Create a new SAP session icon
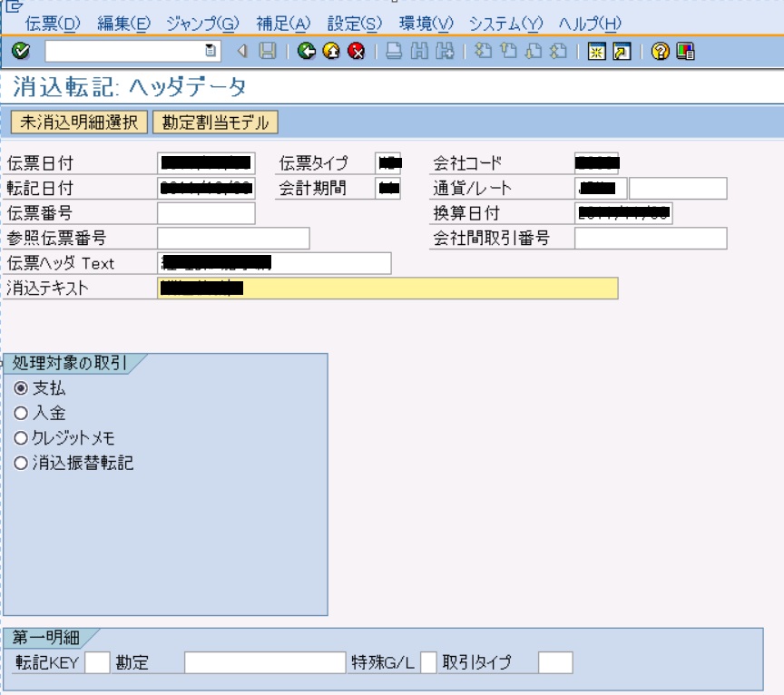The image size is (784, 695). [596, 53]
